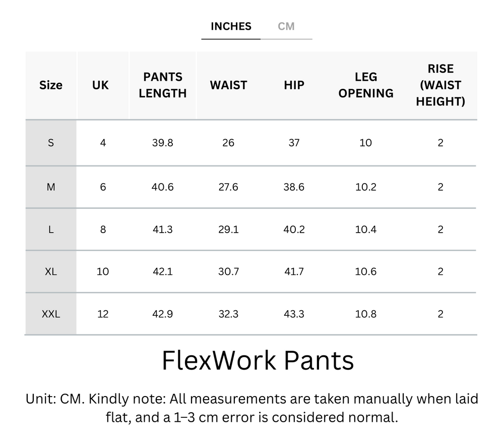The width and height of the screenshot is (504, 447).
Task: Select the HIP column header
Action: 293,85
